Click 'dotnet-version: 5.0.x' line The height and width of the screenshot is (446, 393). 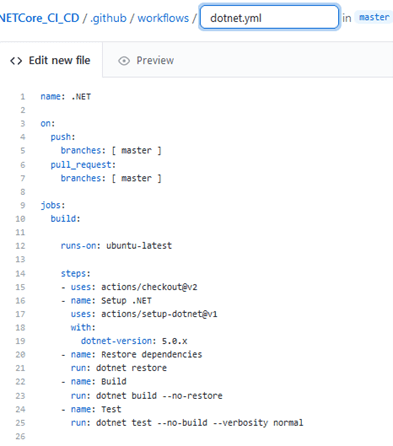134,341
